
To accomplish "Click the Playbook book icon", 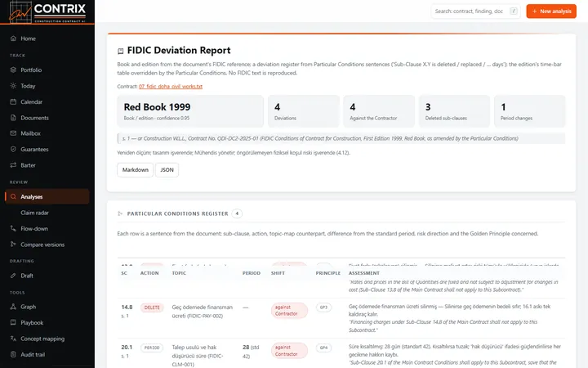I will [x=13, y=322].
